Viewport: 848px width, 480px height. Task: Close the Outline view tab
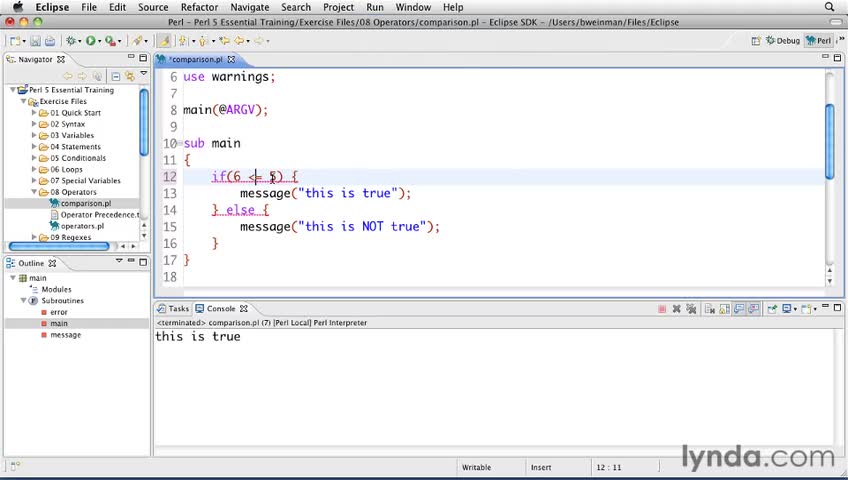pyautogui.click(x=52, y=263)
